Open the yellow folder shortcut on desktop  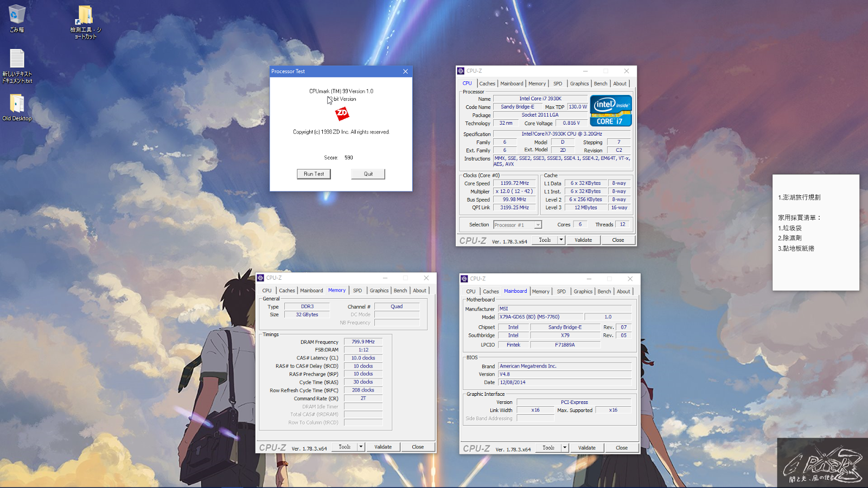click(86, 22)
